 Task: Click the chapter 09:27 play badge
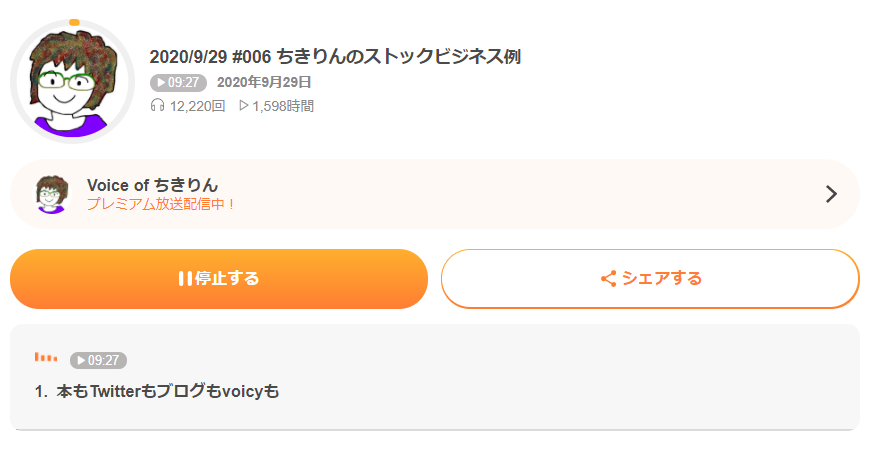pyautogui.click(x=98, y=360)
